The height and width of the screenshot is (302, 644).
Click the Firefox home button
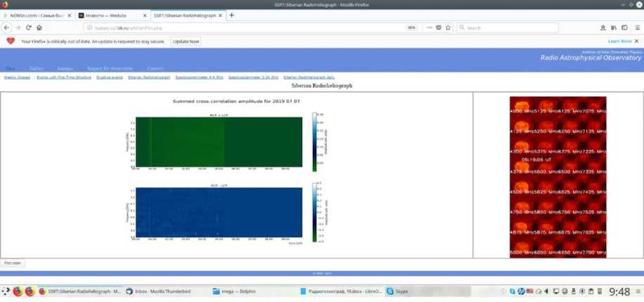pyautogui.click(x=39, y=27)
